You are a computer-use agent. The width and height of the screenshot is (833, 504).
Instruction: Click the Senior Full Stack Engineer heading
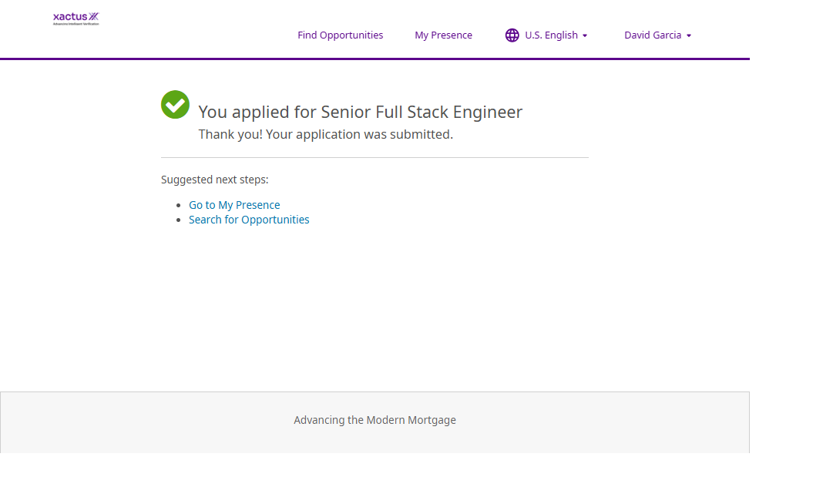click(360, 112)
